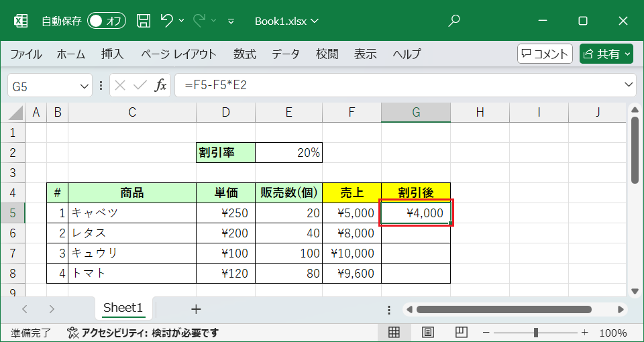Toggle the AutoSave switch

pyautogui.click(x=107, y=21)
